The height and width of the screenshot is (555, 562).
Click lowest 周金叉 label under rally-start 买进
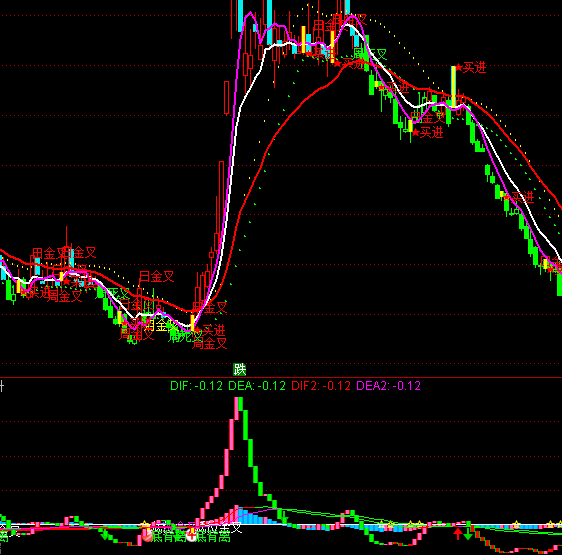[x=210, y=343]
